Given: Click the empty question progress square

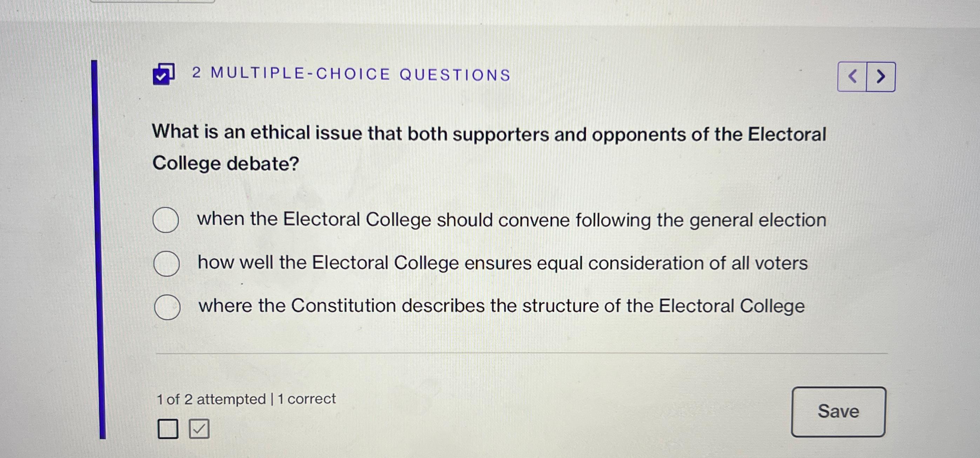Looking at the screenshot, I should tap(167, 430).
